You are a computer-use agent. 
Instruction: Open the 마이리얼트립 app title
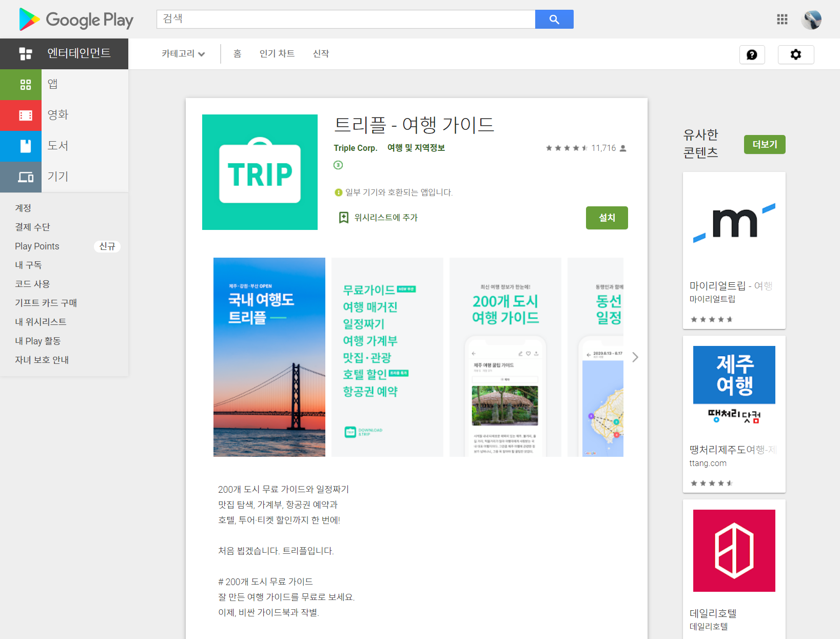point(731,286)
